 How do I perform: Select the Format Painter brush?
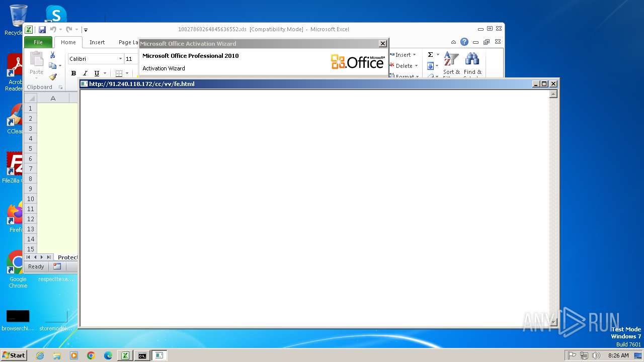point(52,77)
